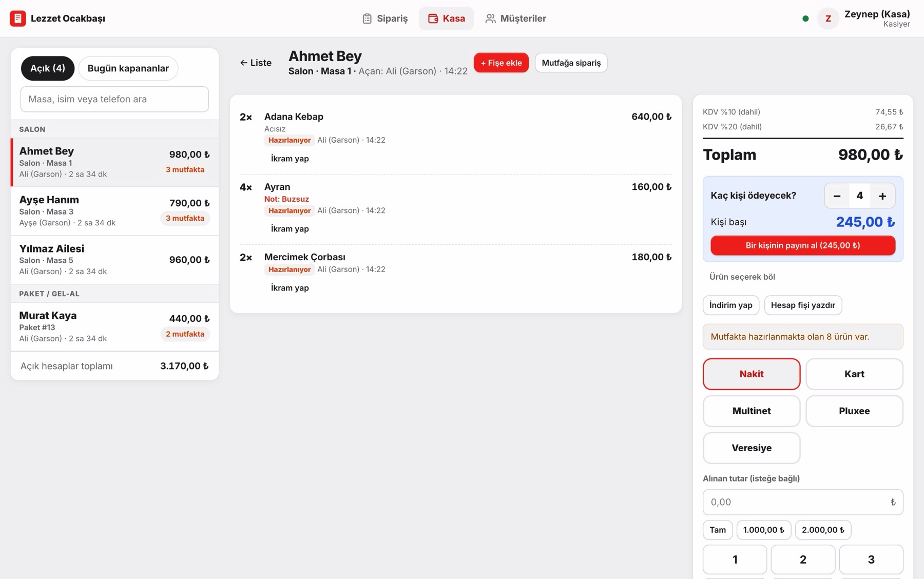Increase payer count with plus button
924x579 pixels.
click(882, 196)
